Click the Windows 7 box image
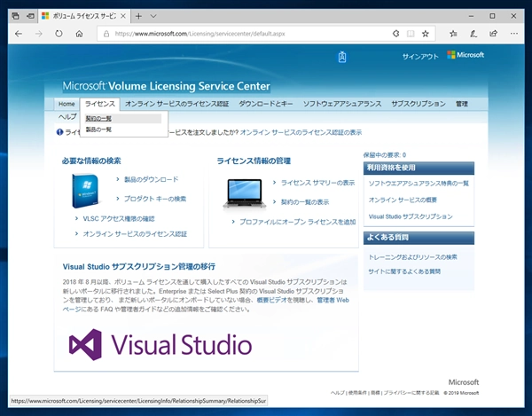This screenshot has height=416, width=532. click(85, 191)
